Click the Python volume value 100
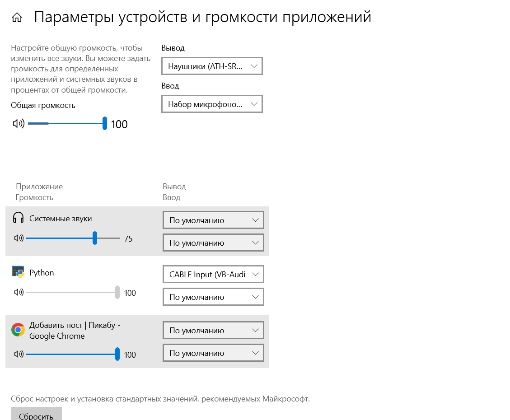Screen dimensions: 510x420 130,293
